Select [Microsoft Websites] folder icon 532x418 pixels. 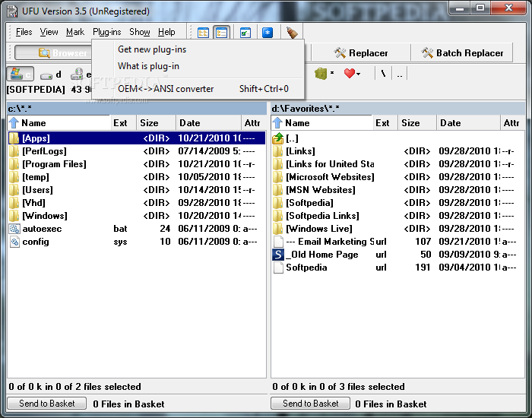[277, 177]
